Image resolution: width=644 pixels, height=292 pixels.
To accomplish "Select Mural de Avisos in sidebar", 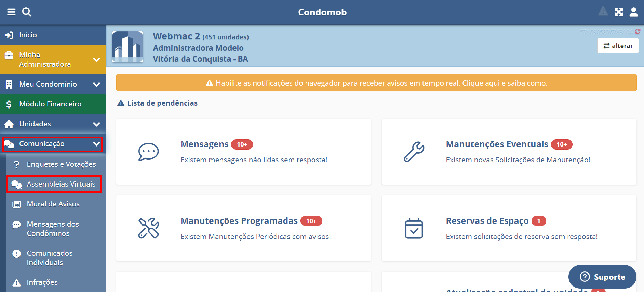I will pyautogui.click(x=53, y=204).
